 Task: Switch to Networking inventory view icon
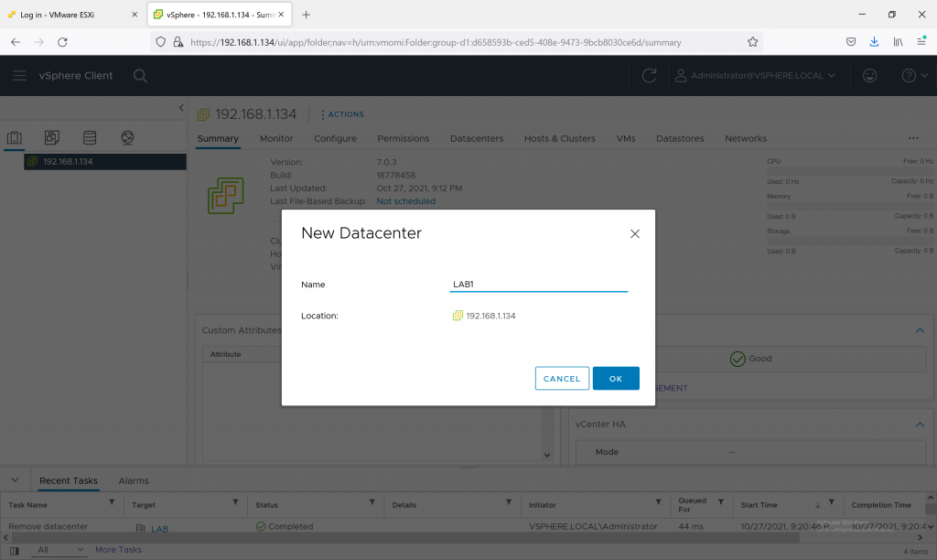pos(127,138)
